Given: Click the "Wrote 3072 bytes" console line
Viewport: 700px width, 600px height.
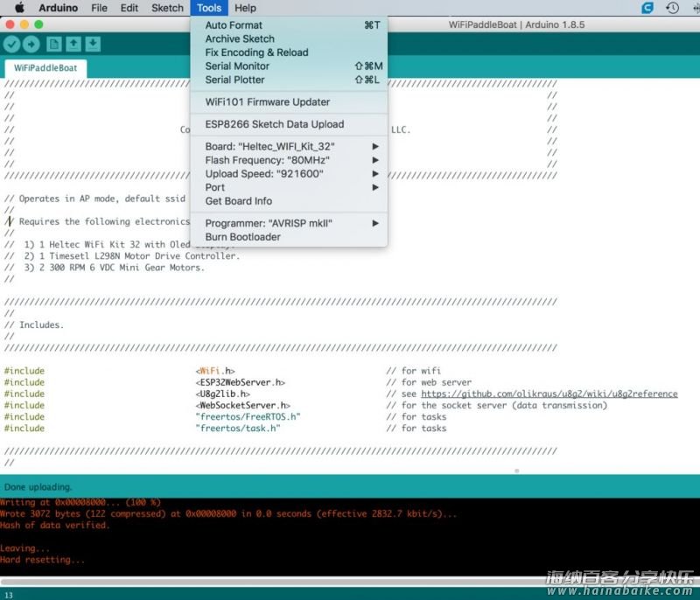Looking at the screenshot, I should (228, 514).
